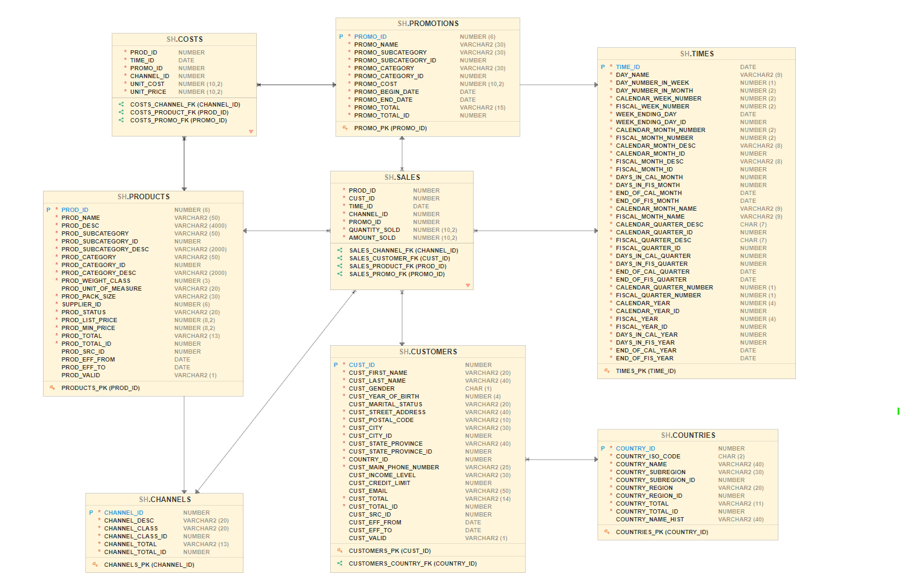Viewport: 900px width, 588px height.
Task: Expand SH.COSTS table via its red triangle
Action: [251, 131]
